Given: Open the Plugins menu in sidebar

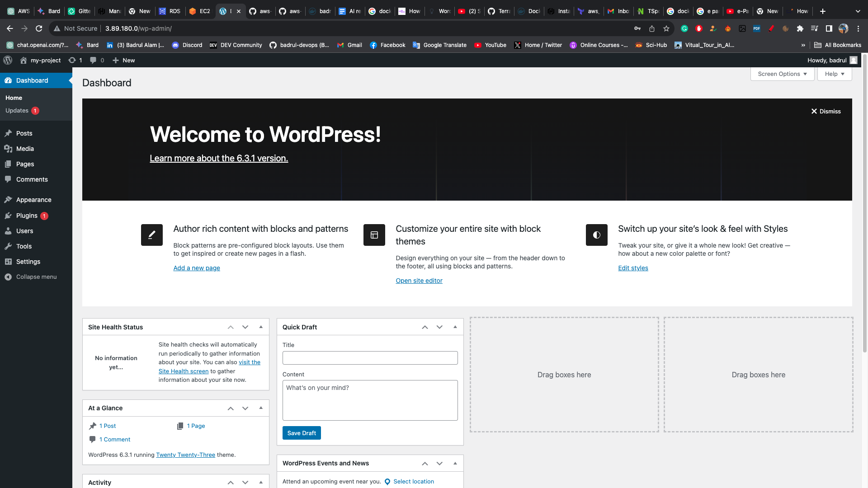Looking at the screenshot, I should pyautogui.click(x=27, y=216).
